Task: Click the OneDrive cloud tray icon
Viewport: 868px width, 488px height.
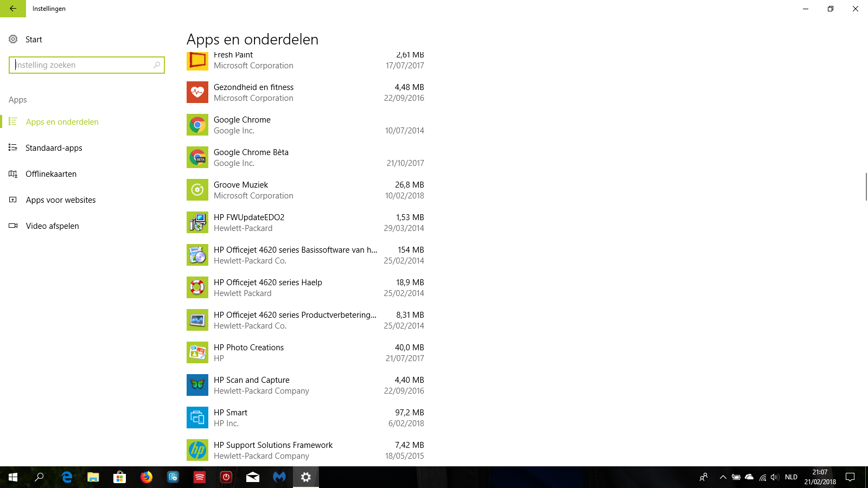Action: (749, 477)
